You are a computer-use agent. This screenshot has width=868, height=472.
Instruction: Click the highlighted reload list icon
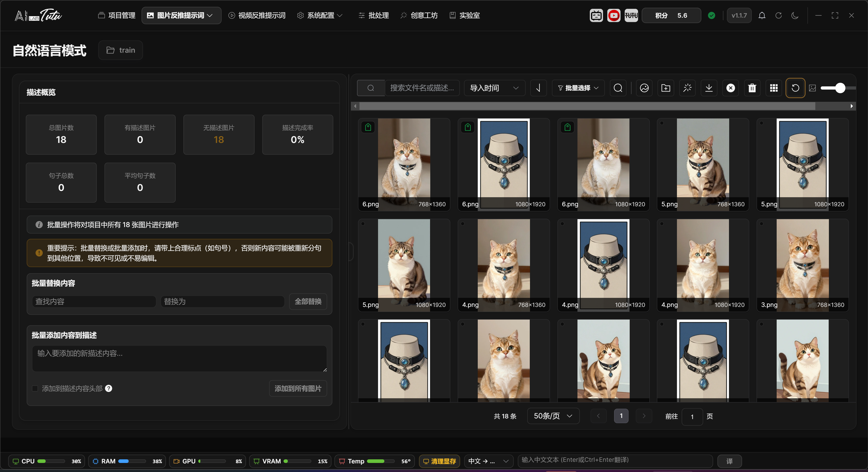(x=795, y=88)
